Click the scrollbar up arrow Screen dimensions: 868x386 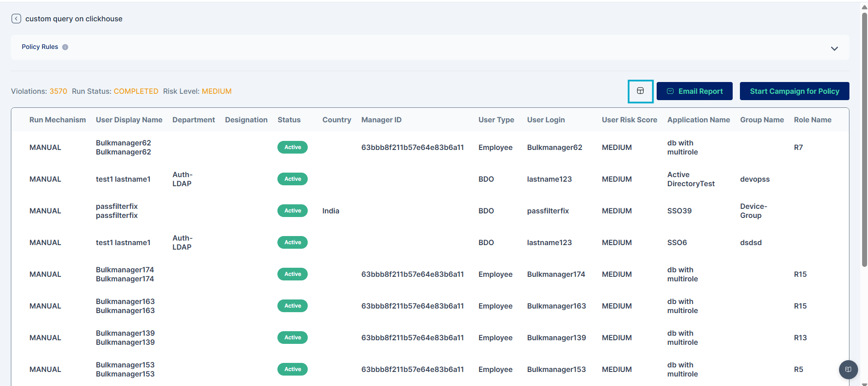(x=864, y=7)
